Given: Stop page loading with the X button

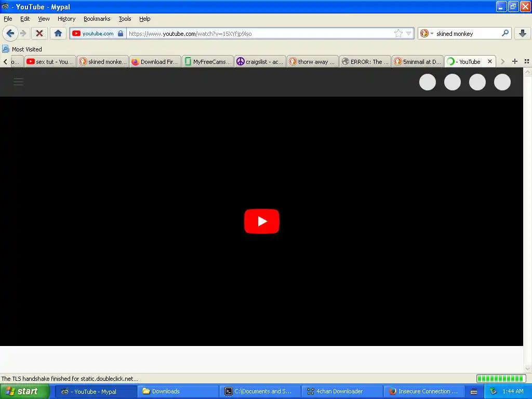Looking at the screenshot, I should [39, 33].
